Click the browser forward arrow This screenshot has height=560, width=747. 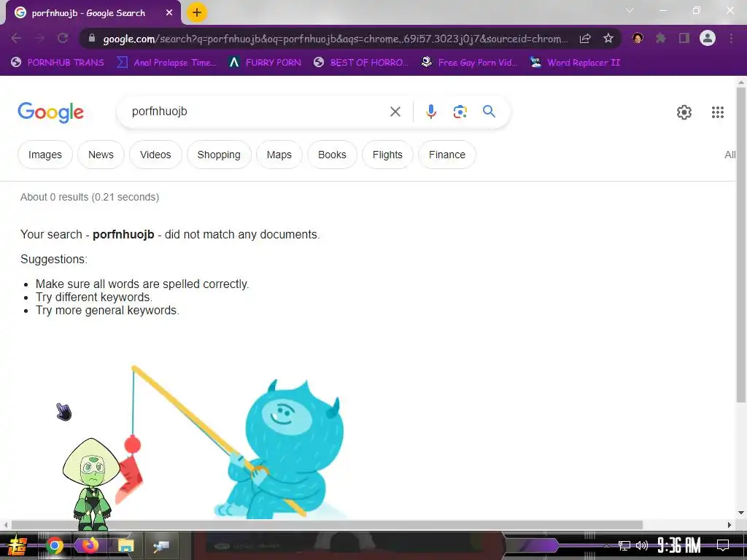pyautogui.click(x=39, y=38)
